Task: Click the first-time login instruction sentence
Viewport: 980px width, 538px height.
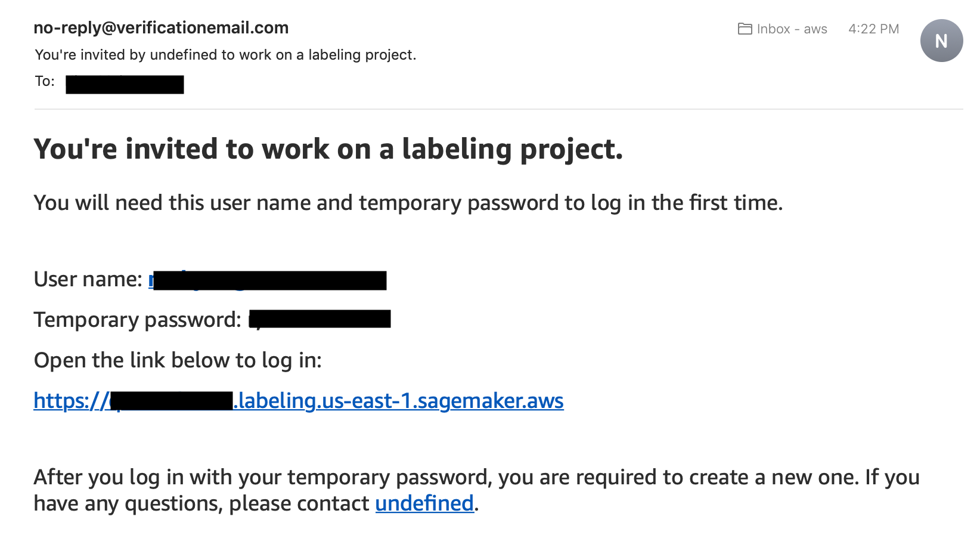Action: coord(408,203)
